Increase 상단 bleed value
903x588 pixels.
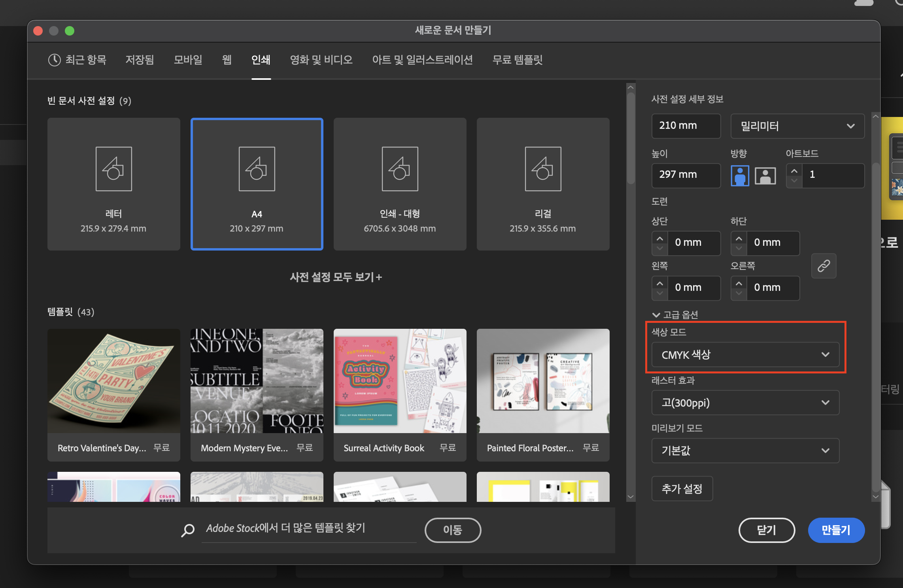[x=659, y=238]
